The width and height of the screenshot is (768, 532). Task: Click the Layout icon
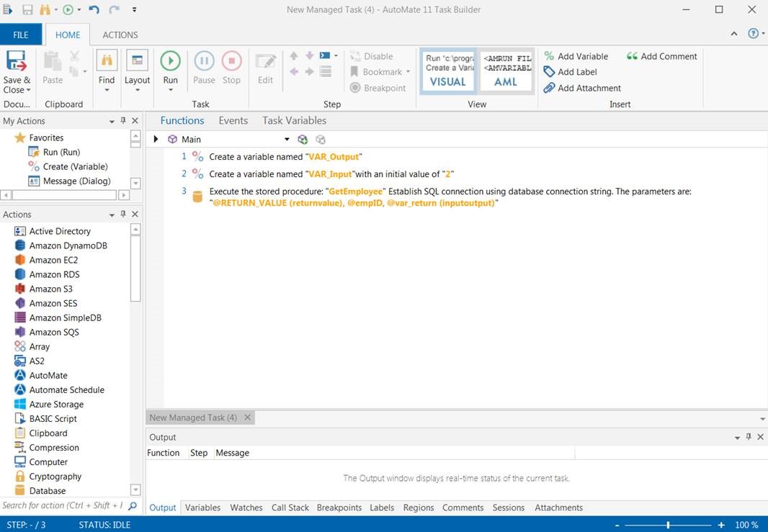tap(137, 60)
